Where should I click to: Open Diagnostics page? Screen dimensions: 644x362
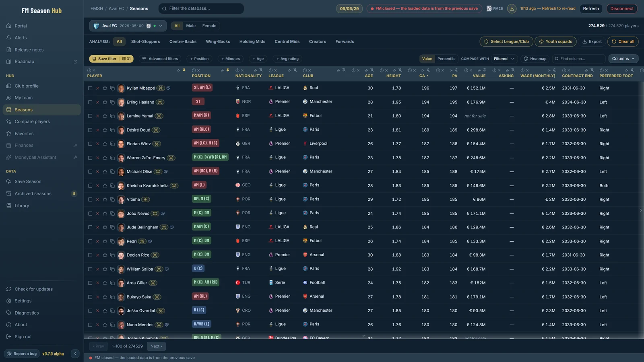[x=42, y=313]
